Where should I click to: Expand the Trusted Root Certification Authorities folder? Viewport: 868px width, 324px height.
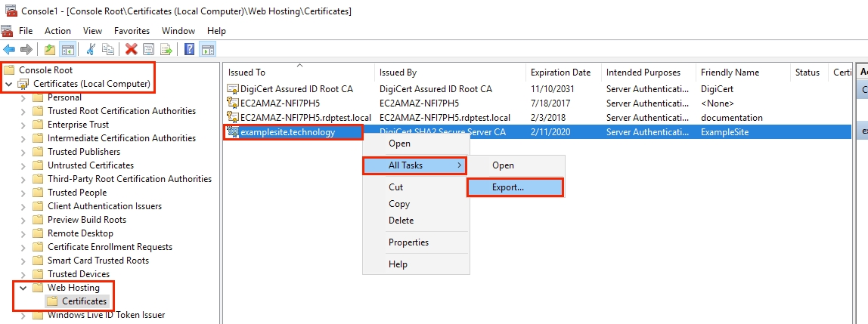coord(23,111)
